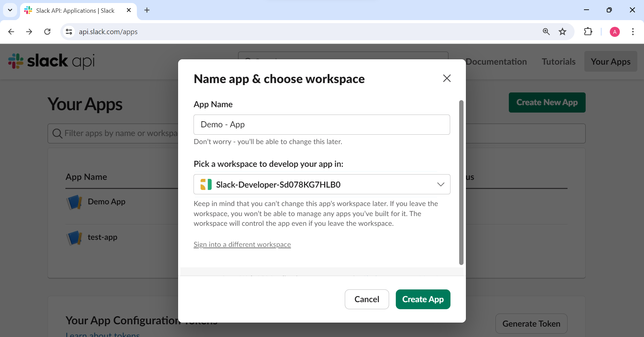Bookmark this page with the star
This screenshot has width=644, height=337.
pos(562,32)
